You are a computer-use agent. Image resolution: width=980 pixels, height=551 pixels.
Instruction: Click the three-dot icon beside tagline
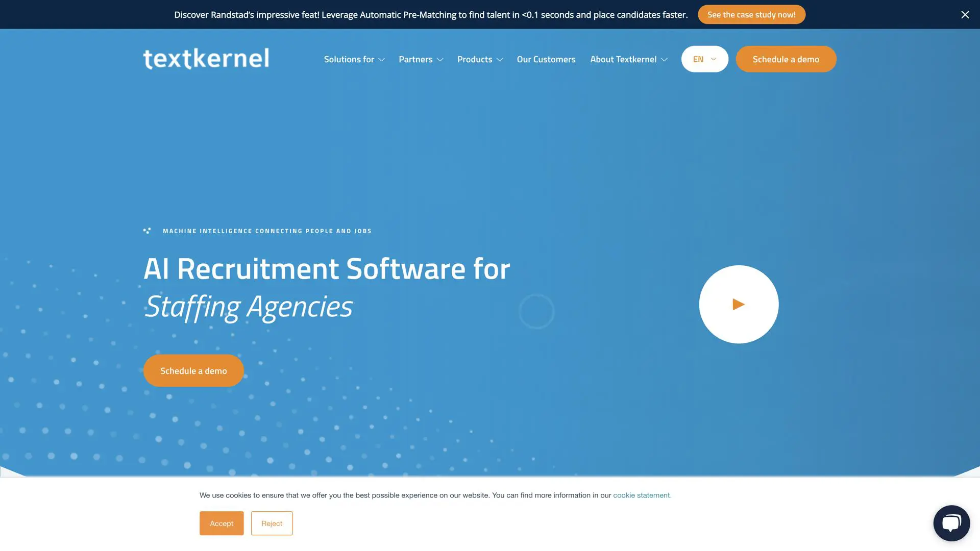click(x=147, y=231)
